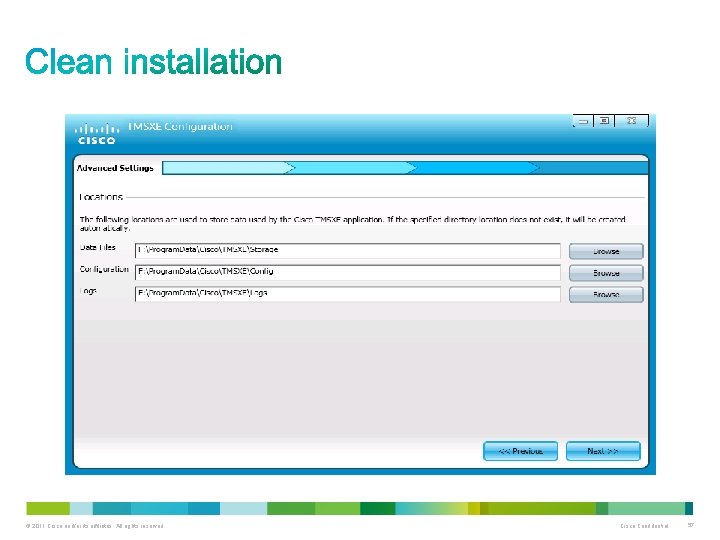Click Browse button for Data Files
The image size is (720, 540).
(606, 251)
